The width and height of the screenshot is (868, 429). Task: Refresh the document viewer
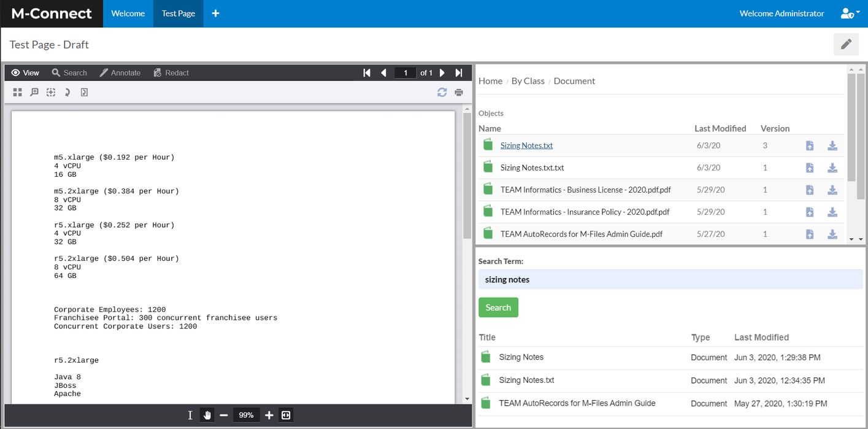coord(442,93)
